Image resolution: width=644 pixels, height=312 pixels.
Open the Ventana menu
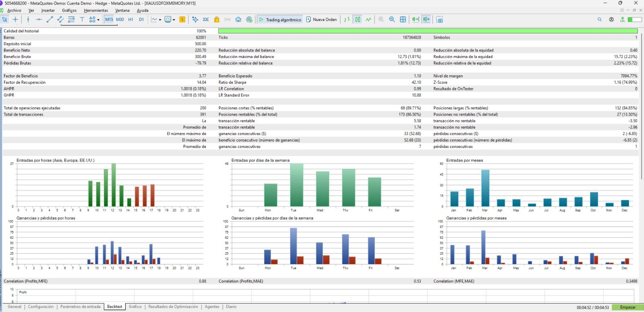pyautogui.click(x=122, y=10)
